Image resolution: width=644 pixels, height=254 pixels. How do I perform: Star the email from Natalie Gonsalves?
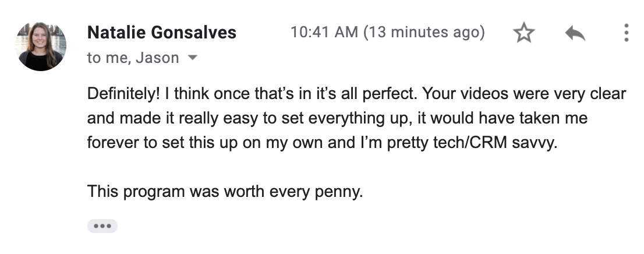click(524, 33)
